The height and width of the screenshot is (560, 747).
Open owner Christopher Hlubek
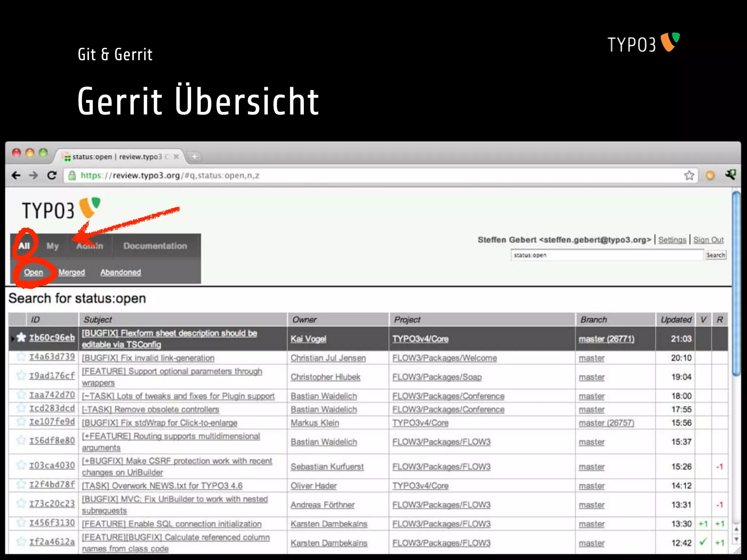click(325, 377)
